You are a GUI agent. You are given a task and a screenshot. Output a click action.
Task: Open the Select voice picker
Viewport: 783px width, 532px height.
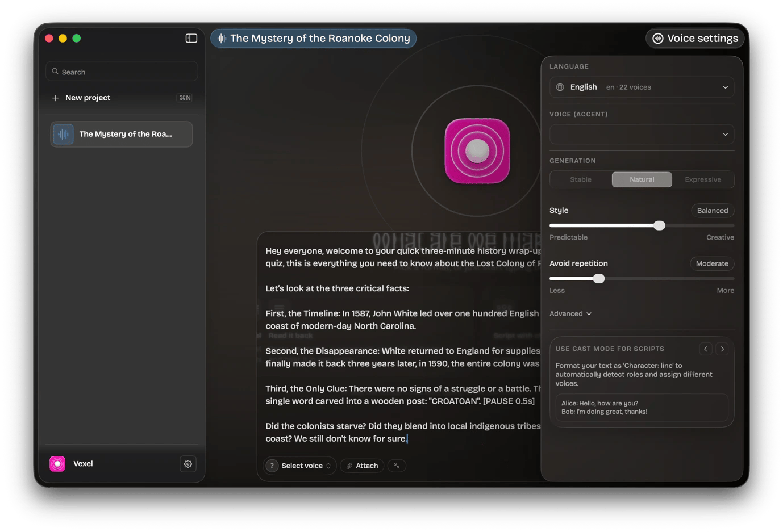(x=299, y=466)
